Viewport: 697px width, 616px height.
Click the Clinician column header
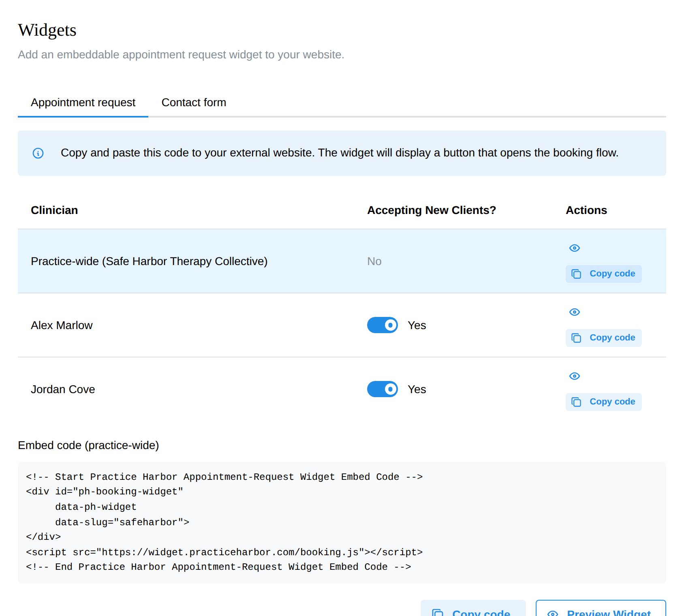pyautogui.click(x=54, y=210)
